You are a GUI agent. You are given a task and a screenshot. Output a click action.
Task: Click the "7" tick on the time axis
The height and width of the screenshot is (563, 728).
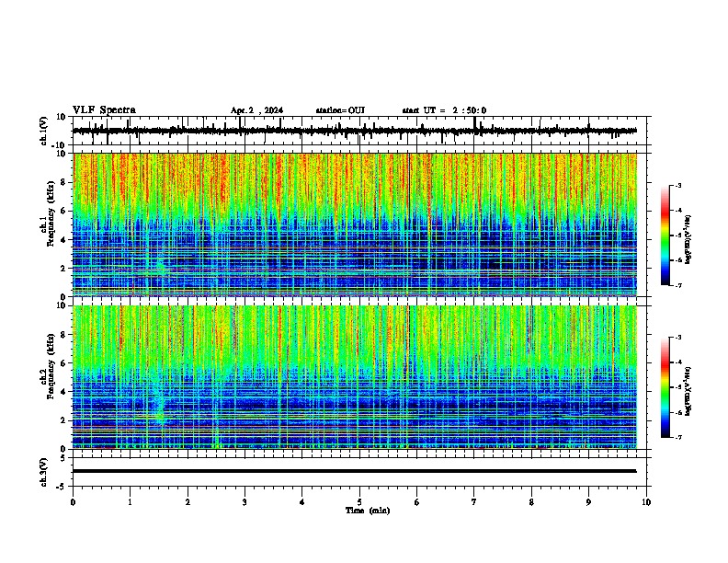(x=474, y=502)
